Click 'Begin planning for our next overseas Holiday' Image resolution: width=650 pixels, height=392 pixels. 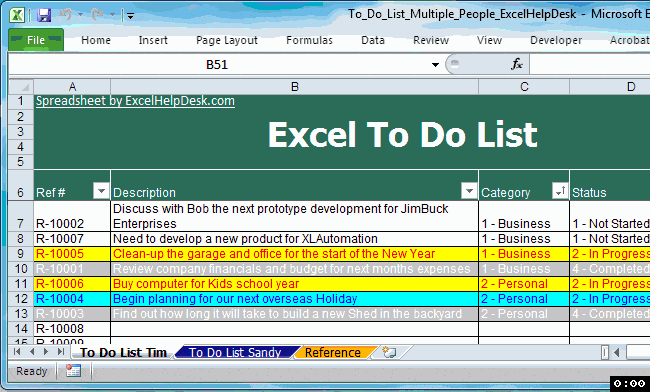tap(294, 299)
